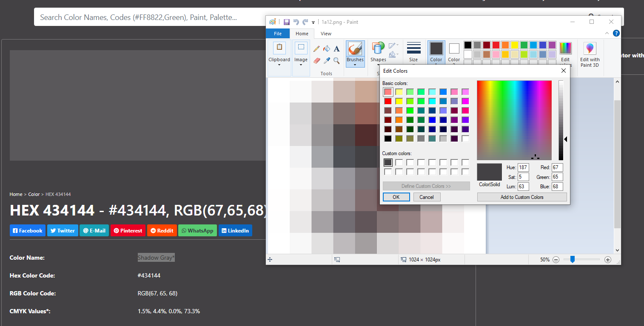Click the Edit with Paint 3D icon
Screen dimensions: 644x326
point(590,48)
